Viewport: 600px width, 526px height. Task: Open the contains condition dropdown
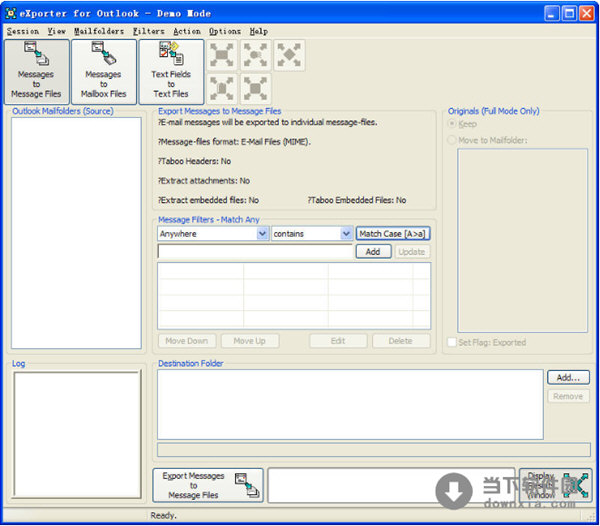346,233
